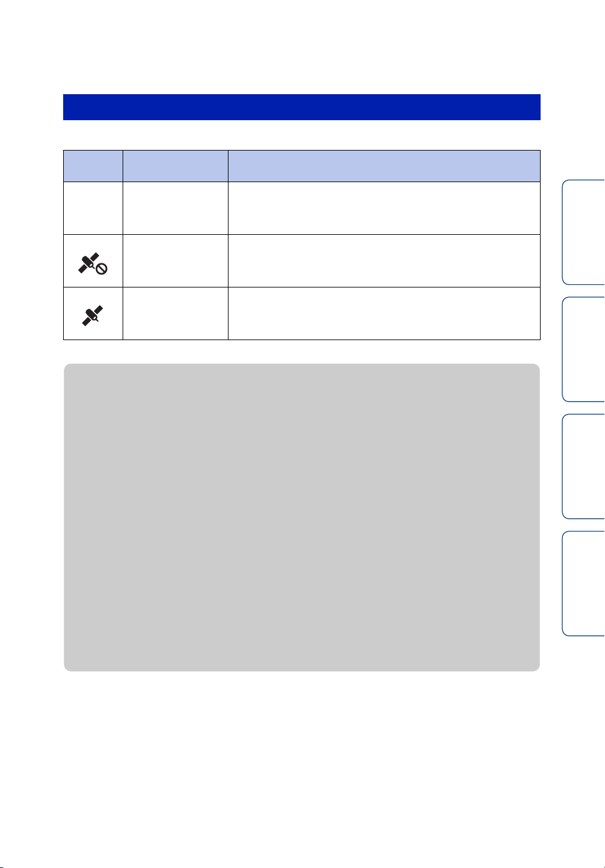Click middle cell beside plain satellite icon
Viewport: 605px width, 868px height.
coord(175,313)
